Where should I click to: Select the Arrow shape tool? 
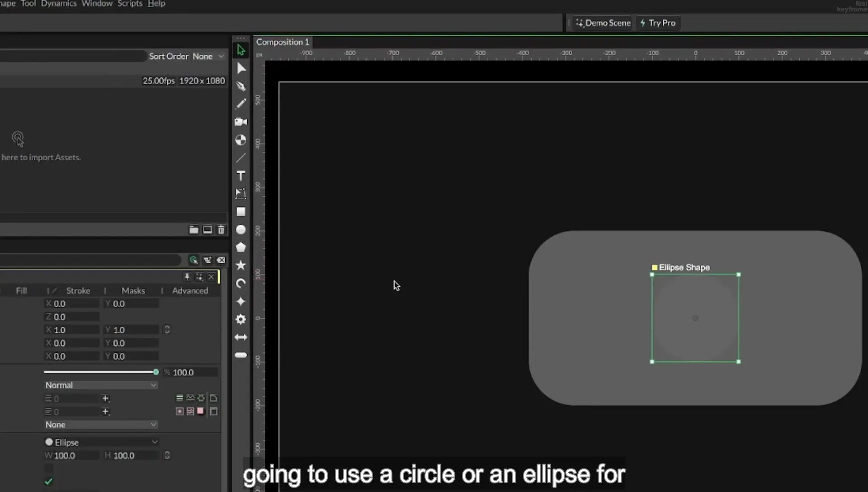241,337
